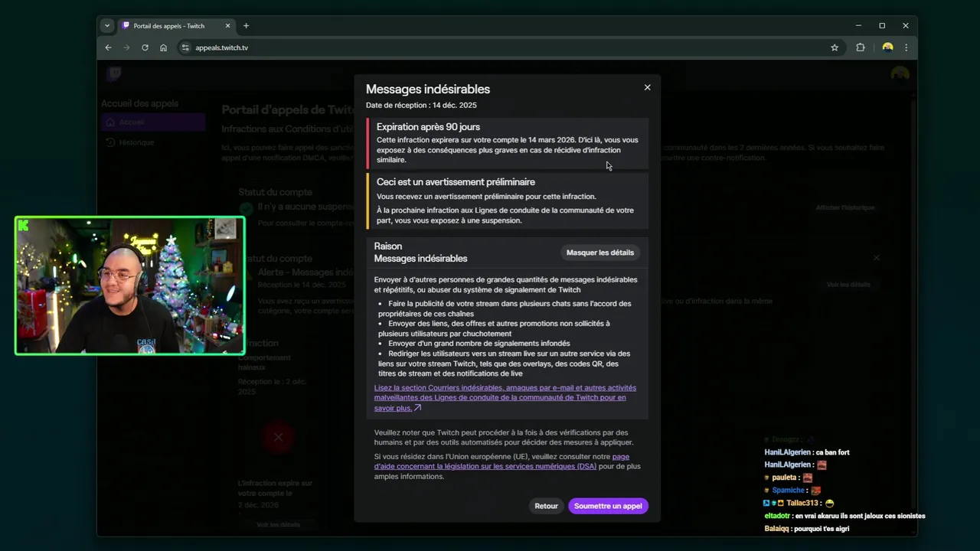980x551 pixels.
Task: Close the Portail des appels tab
Action: (227, 25)
